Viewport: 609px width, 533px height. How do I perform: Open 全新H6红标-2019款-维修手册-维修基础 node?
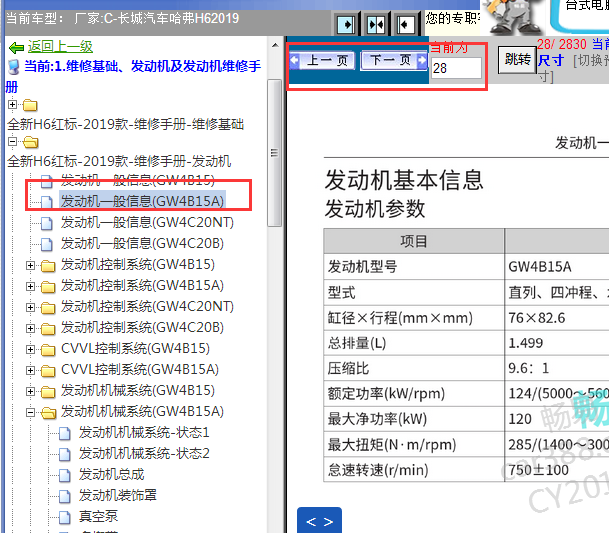point(125,124)
